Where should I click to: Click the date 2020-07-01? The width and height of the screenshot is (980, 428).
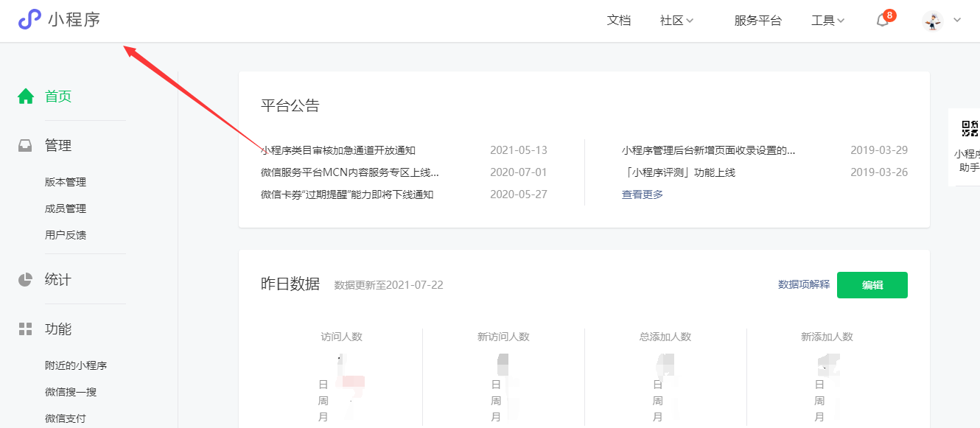click(519, 172)
